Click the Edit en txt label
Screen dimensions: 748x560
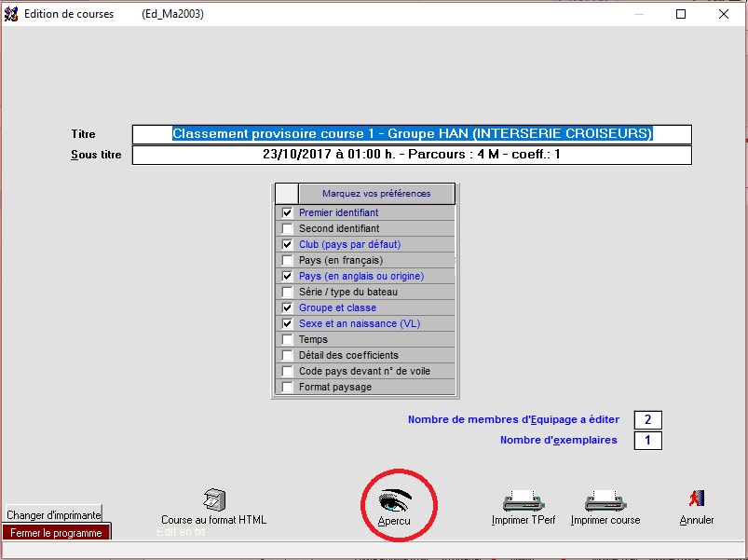pos(181,531)
